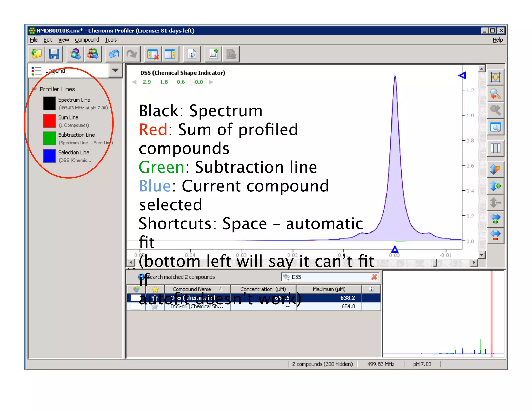
Task: Add a spectrum with the plus chart icon
Action: pyautogui.click(x=213, y=54)
